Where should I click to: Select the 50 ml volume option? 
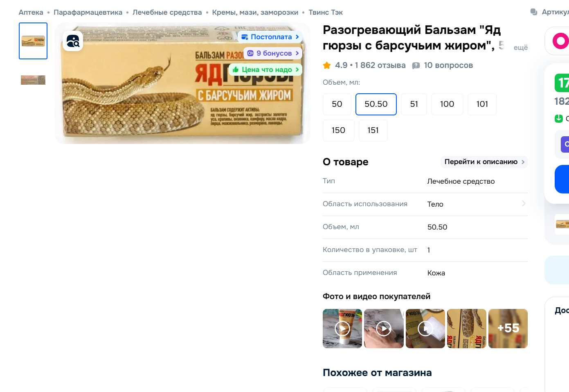[337, 104]
